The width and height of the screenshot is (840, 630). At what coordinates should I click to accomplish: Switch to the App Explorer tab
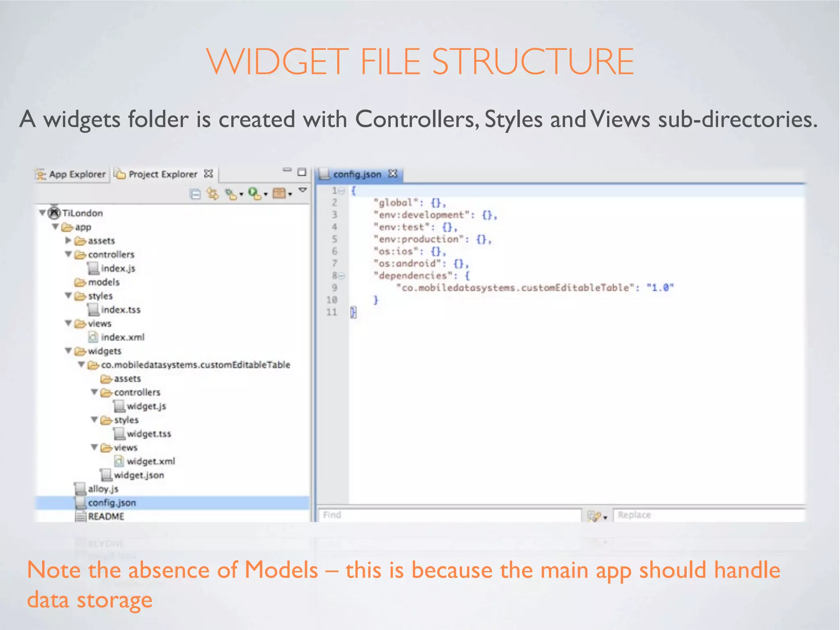pos(71,174)
